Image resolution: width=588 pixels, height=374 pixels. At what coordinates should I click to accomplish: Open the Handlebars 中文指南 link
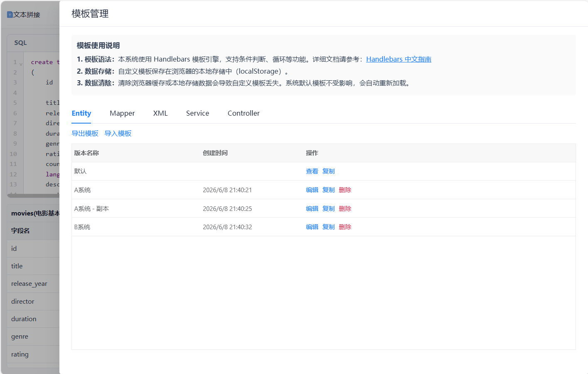399,59
